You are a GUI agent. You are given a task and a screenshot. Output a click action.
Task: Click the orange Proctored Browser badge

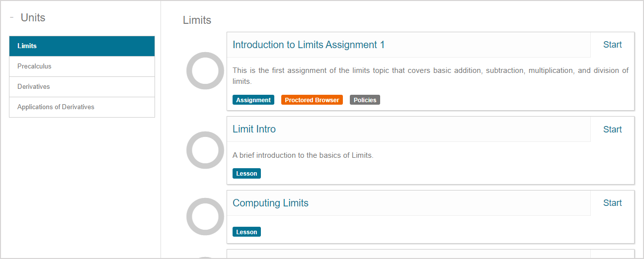click(312, 100)
